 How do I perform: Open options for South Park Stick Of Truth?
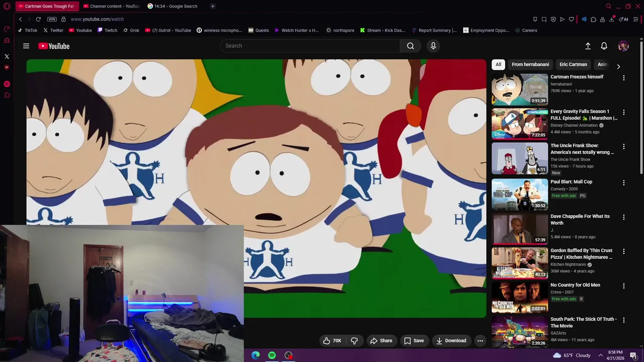624,320
